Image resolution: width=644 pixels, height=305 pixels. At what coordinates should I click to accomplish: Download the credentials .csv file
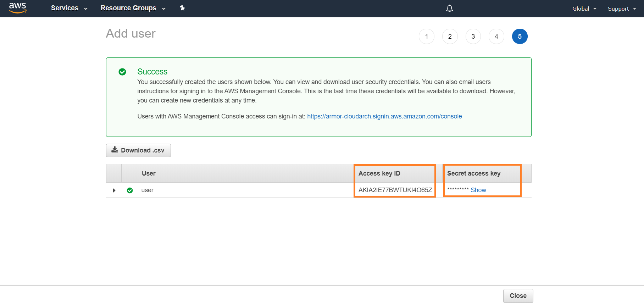point(138,150)
